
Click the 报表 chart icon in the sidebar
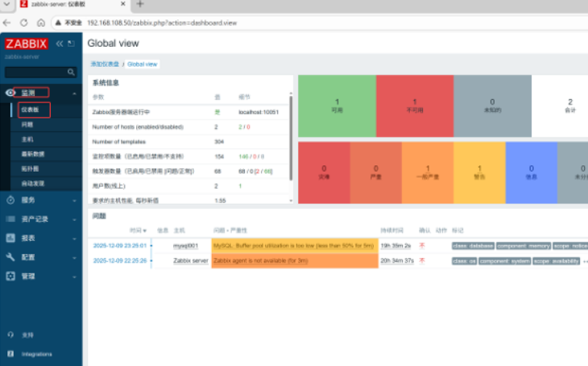(x=10, y=238)
